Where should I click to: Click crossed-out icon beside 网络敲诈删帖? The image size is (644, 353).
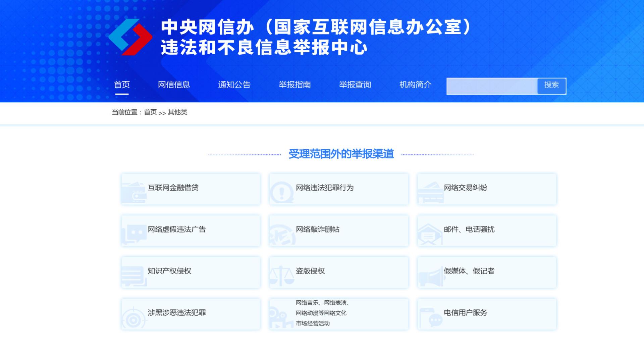(x=282, y=235)
